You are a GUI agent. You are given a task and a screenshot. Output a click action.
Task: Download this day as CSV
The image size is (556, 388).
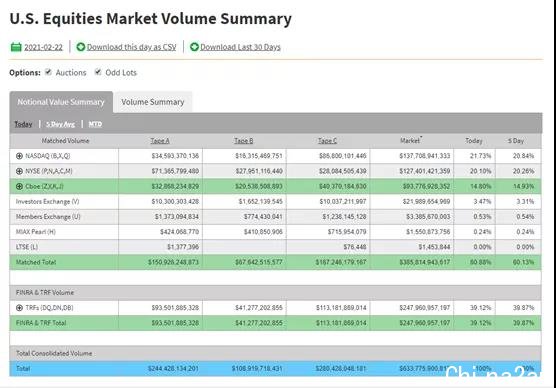(132, 47)
